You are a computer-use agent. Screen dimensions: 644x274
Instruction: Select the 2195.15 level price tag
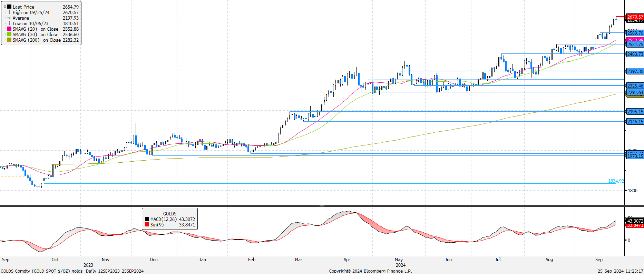[x=635, y=112]
